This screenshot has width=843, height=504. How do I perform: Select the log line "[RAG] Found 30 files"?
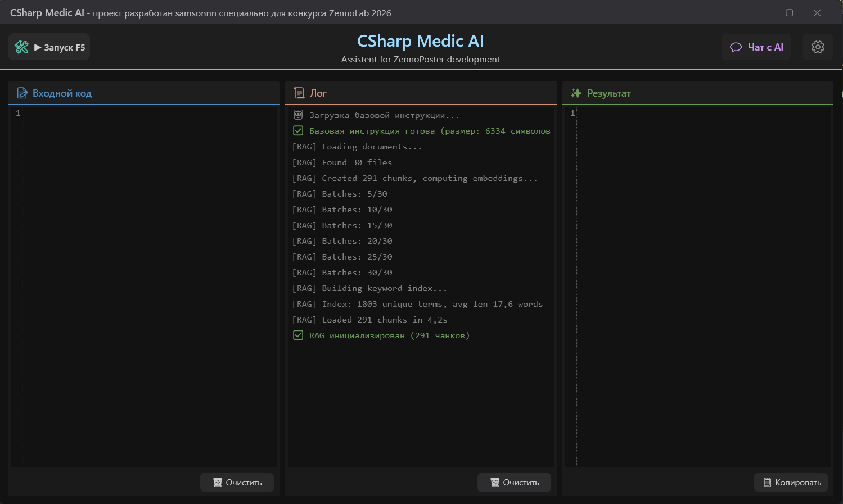(342, 162)
